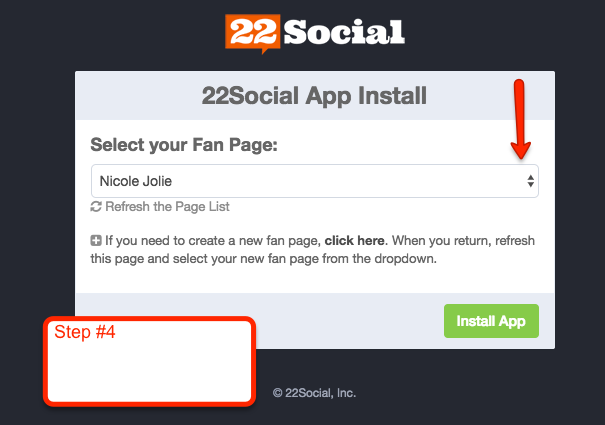Image resolution: width=605 pixels, height=425 pixels.
Task: Follow the bold click here link
Action: pos(354,240)
